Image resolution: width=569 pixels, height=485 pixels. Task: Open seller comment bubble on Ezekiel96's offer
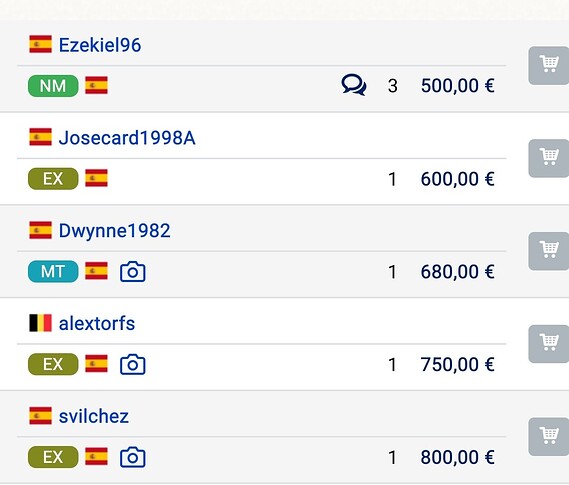point(354,85)
